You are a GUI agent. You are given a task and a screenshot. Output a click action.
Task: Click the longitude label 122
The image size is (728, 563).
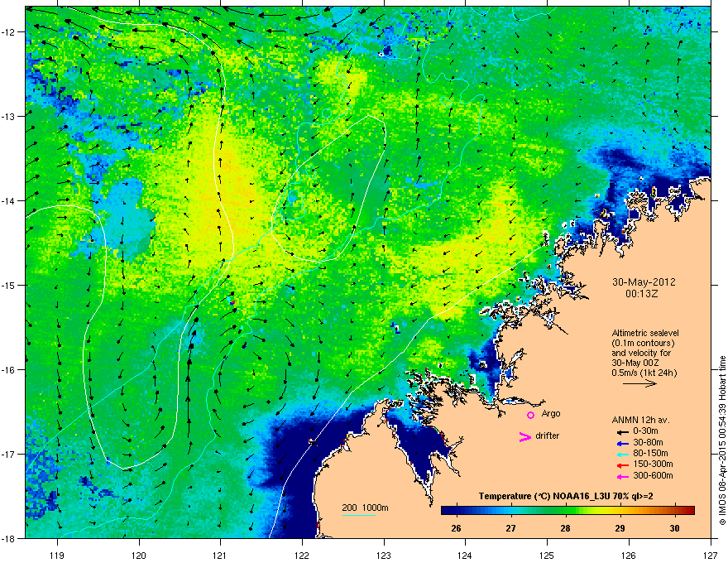(302, 555)
